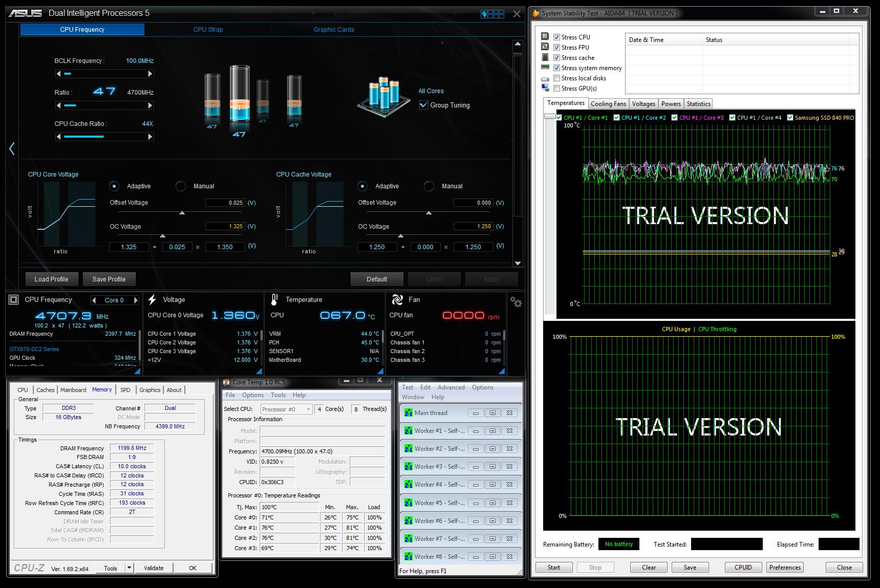This screenshot has width=880, height=588.
Task: Click the Default button in ASUS panel
Action: (377, 279)
